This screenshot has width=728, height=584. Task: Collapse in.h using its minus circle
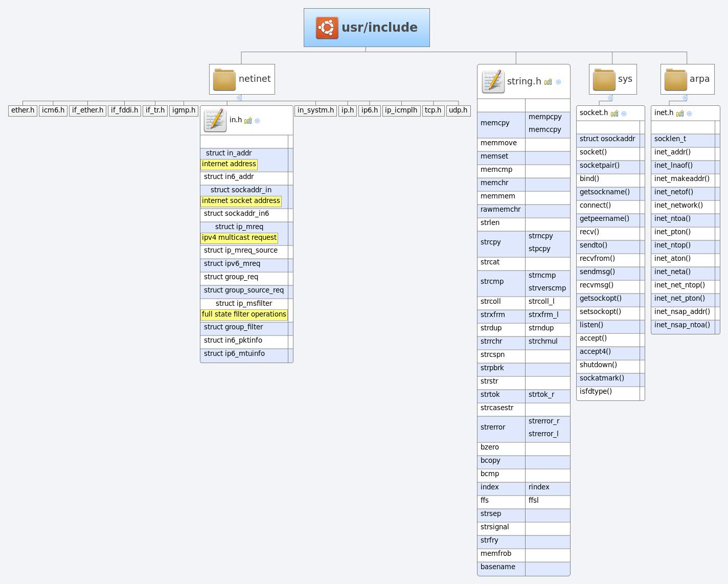click(x=258, y=120)
